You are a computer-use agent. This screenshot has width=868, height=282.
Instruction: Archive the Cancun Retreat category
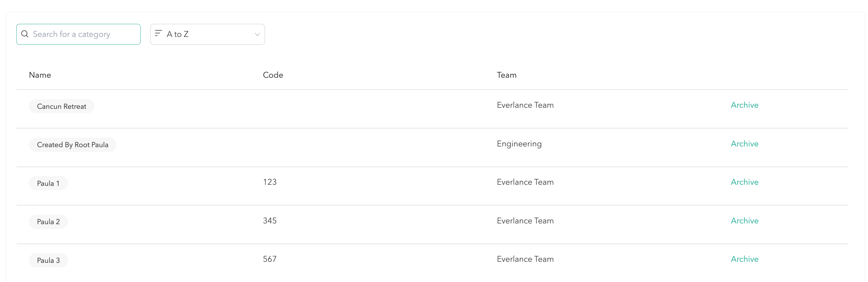coord(744,105)
